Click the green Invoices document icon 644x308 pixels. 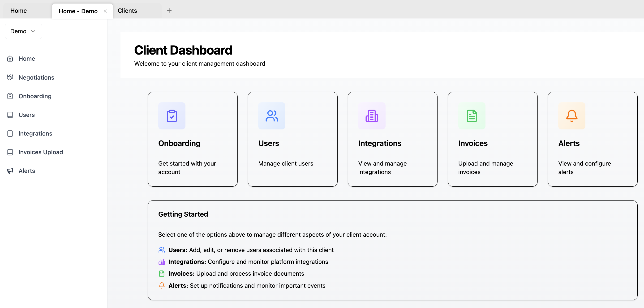click(472, 116)
